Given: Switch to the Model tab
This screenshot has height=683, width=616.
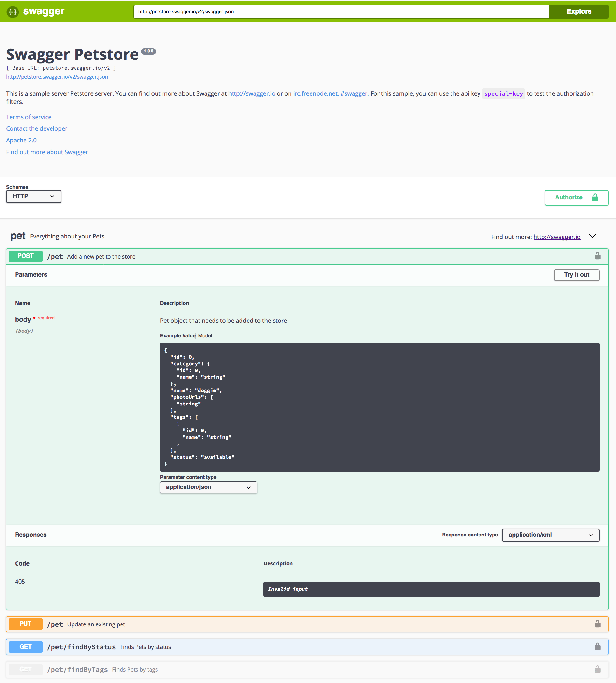Looking at the screenshot, I should tap(205, 335).
